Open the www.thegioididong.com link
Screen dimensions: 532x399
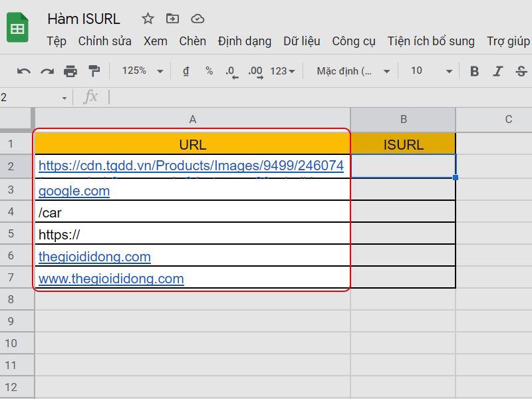pos(111,279)
